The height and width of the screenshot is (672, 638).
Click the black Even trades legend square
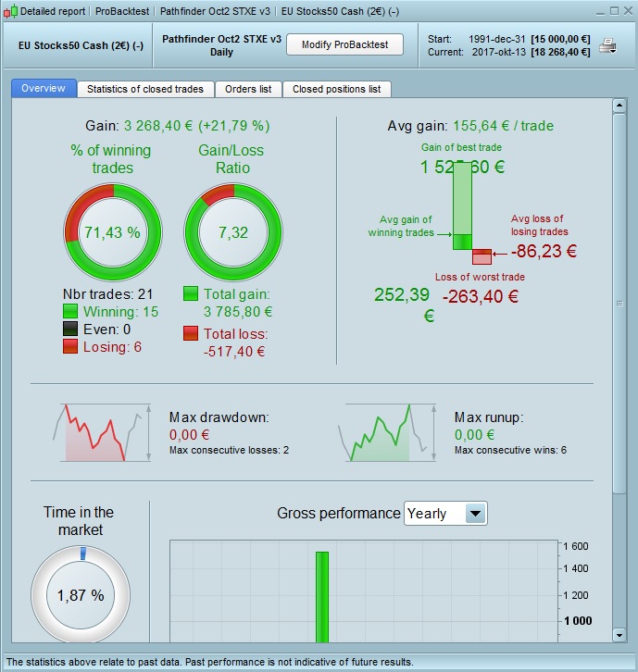pos(70,329)
